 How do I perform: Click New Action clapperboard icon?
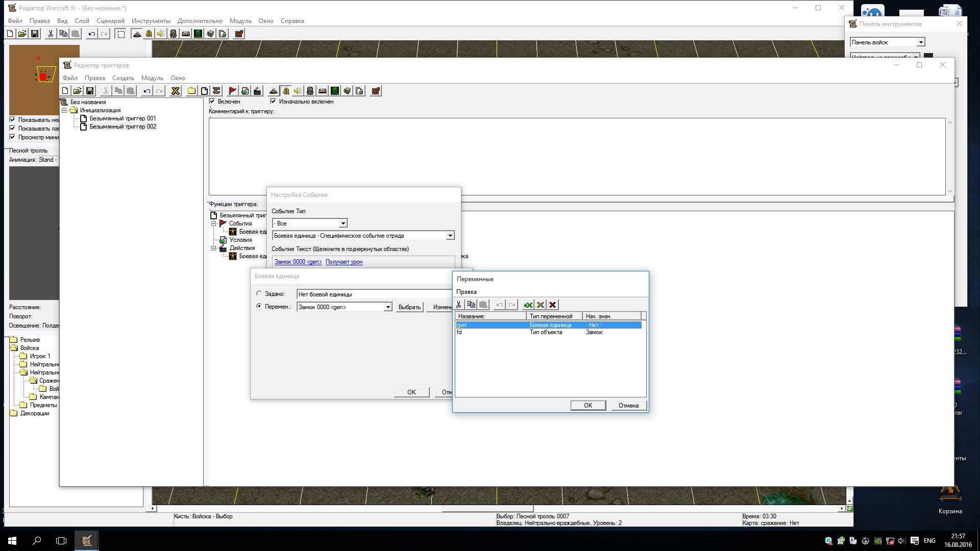[257, 91]
